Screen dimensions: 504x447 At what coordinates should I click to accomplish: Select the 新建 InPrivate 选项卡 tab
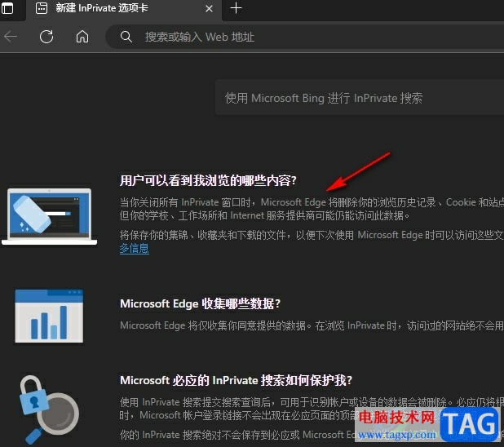coord(124,9)
